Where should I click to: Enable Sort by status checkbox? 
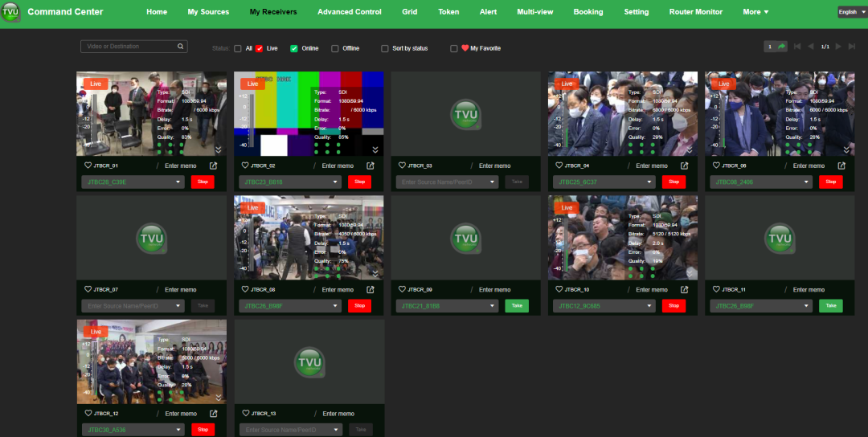coord(385,49)
